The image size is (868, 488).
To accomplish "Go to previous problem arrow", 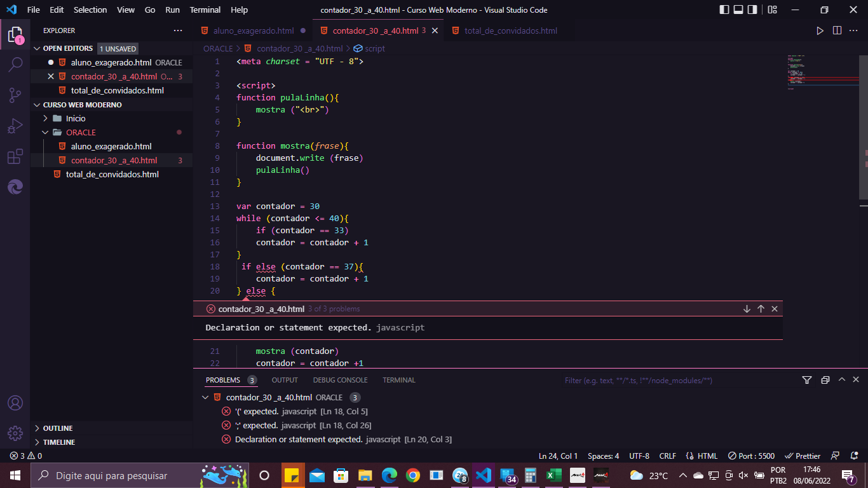I will (x=761, y=309).
